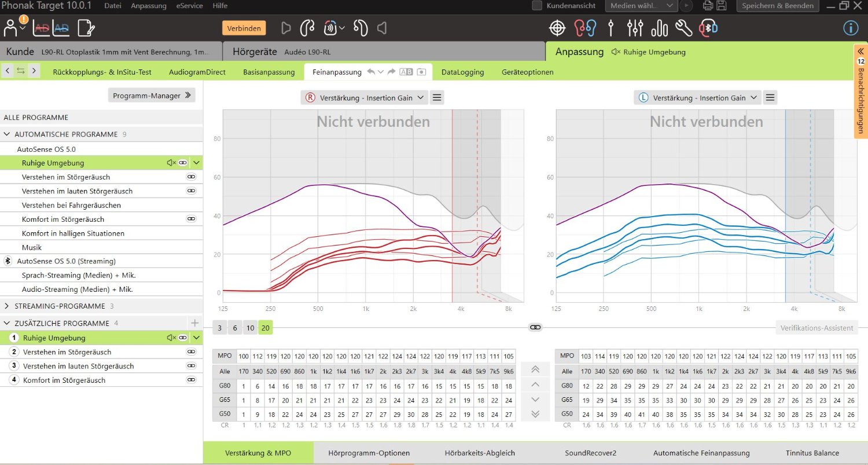Open the session notes pencil icon
The width and height of the screenshot is (868, 465).
pos(86,28)
